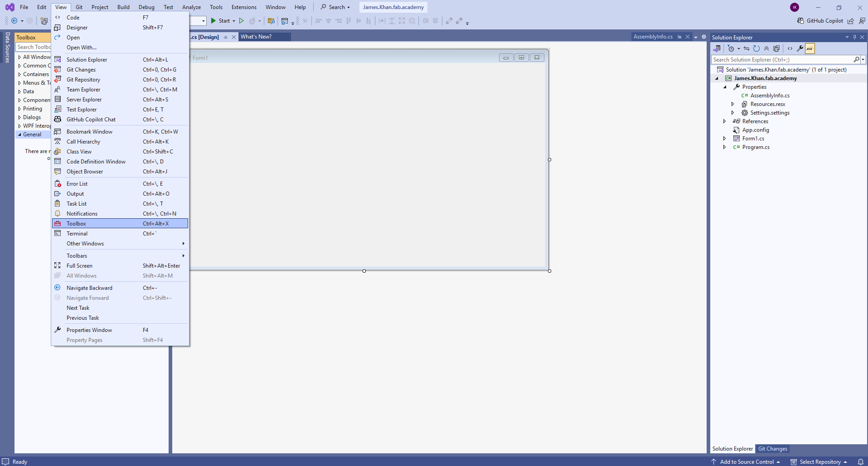Click Start Without Debugging outline play icon
This screenshot has height=466, width=868.
[242, 21]
